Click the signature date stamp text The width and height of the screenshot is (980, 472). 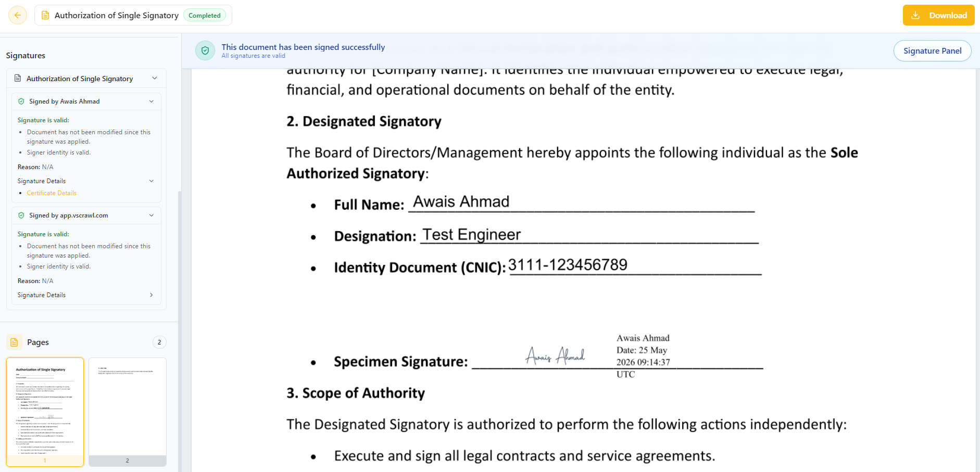click(643, 356)
